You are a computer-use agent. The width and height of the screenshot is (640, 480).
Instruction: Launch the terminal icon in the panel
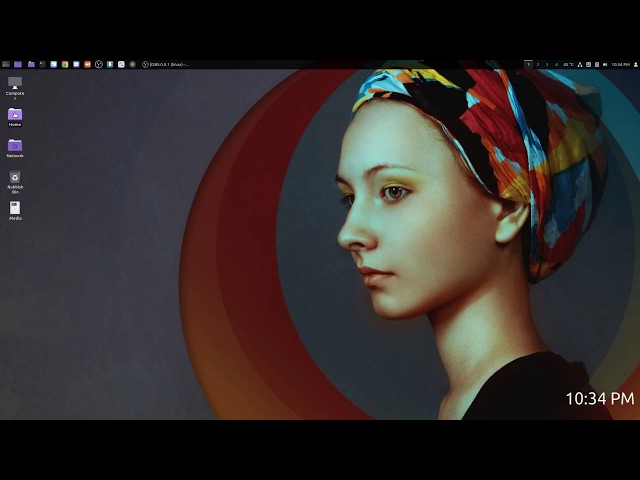pyautogui.click(x=42, y=64)
